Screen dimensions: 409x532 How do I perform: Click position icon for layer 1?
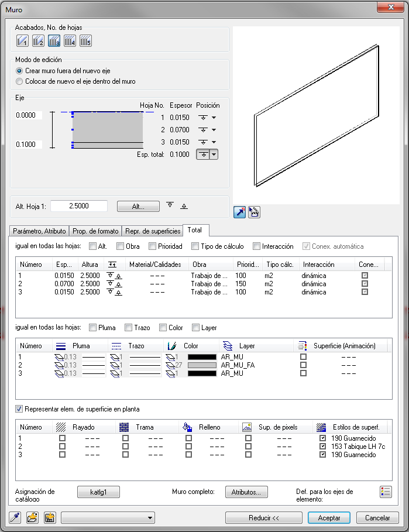tap(203, 118)
